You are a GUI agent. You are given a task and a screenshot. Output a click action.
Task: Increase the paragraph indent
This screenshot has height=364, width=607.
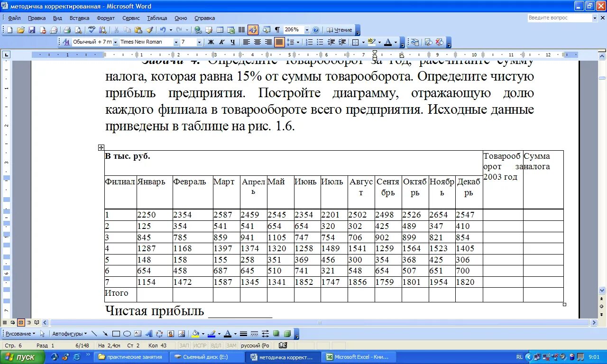click(342, 42)
